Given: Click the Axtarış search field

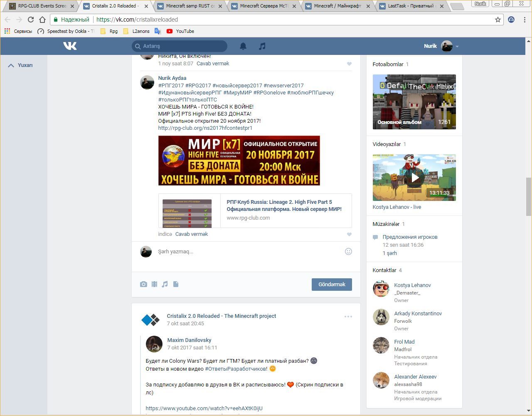Looking at the screenshot, I should click(180, 46).
